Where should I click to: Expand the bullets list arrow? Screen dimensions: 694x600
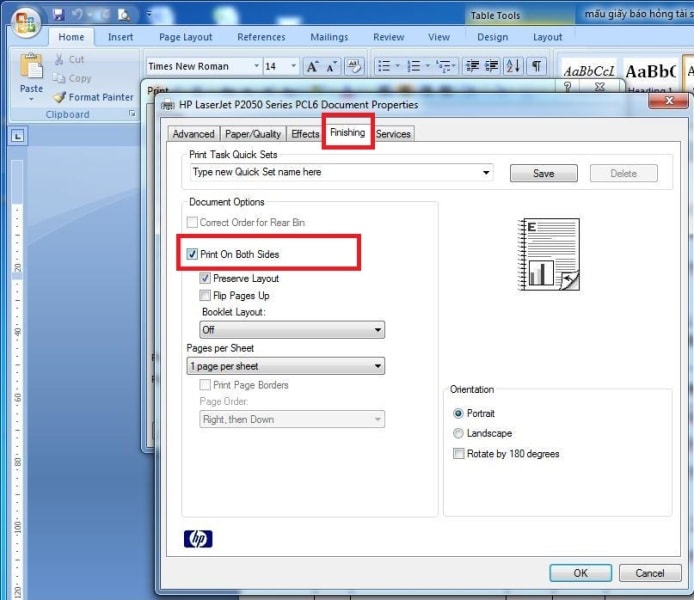click(397, 66)
